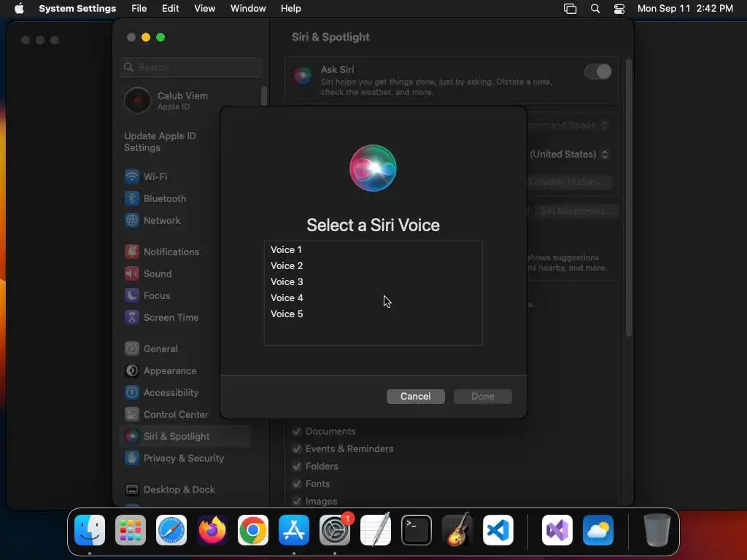Open General settings in the sidebar
747x560 pixels.
[x=151, y=349]
